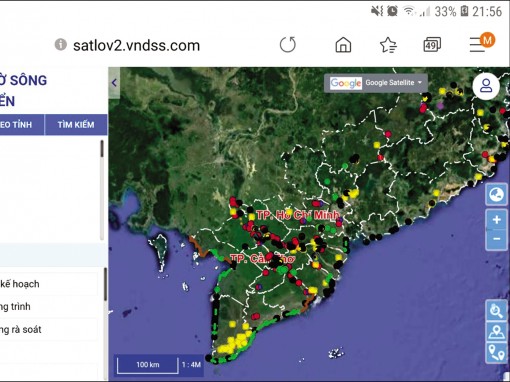
Task: Click the 1:4M scale ratio indicator
Action: coord(191,365)
